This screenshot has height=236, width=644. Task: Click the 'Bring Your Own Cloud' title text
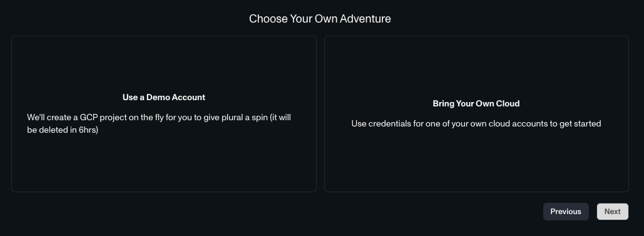tap(476, 104)
